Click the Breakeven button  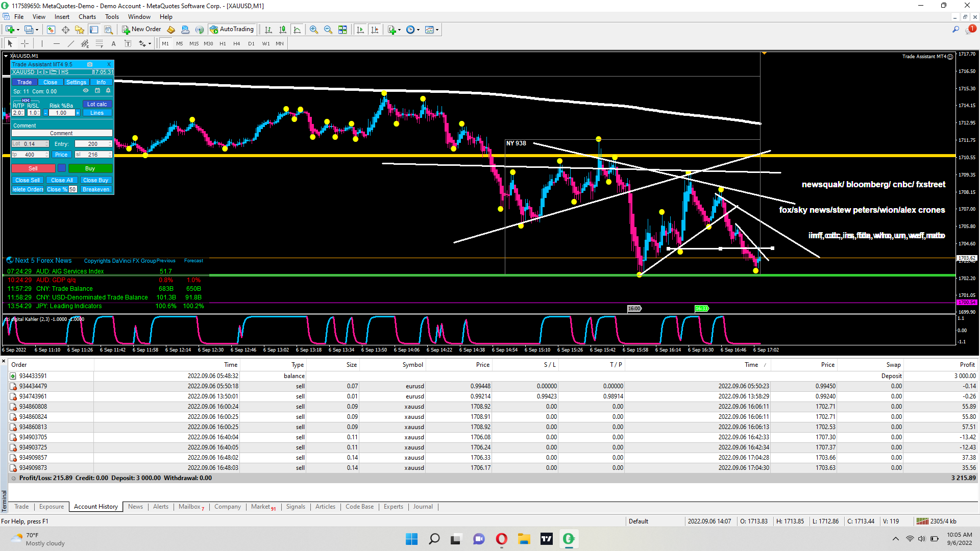[x=96, y=189]
